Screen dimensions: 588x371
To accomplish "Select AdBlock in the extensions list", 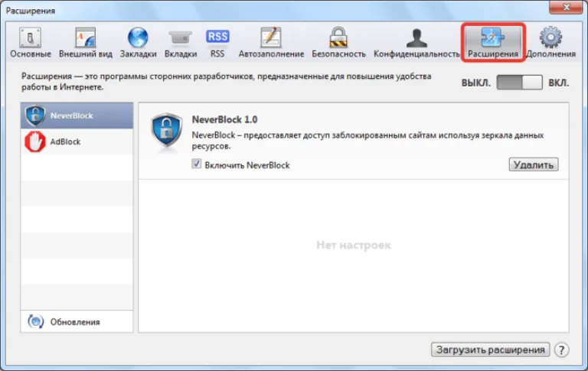I will 77,142.
